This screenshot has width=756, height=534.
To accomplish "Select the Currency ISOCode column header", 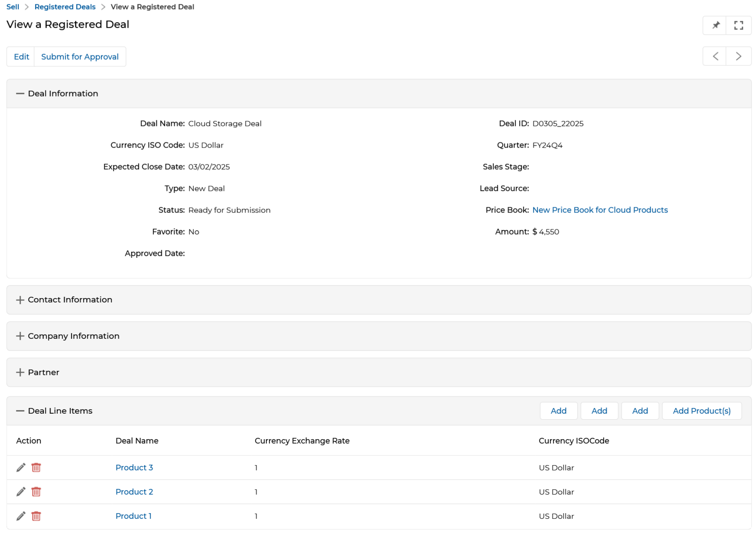I will (574, 441).
